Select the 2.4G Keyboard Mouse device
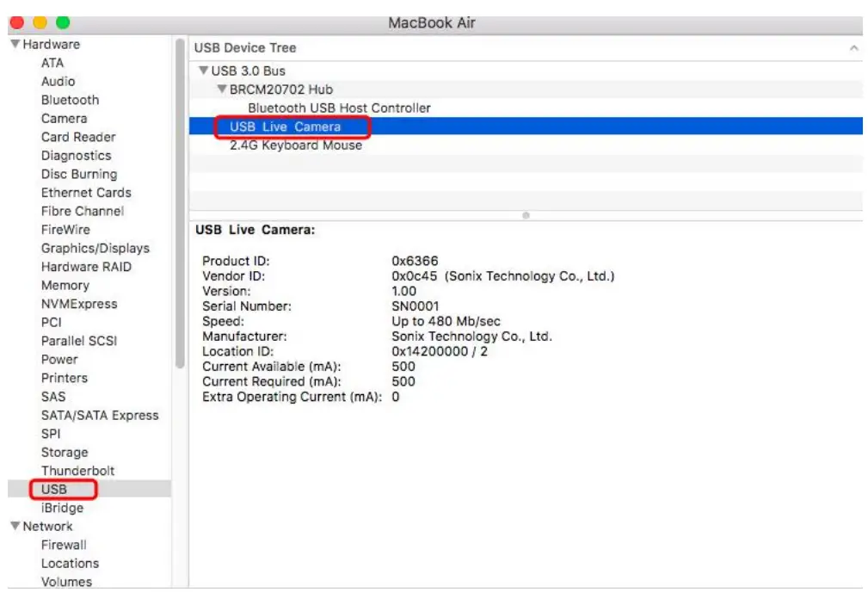The height and width of the screenshot is (599, 868). pos(295,145)
